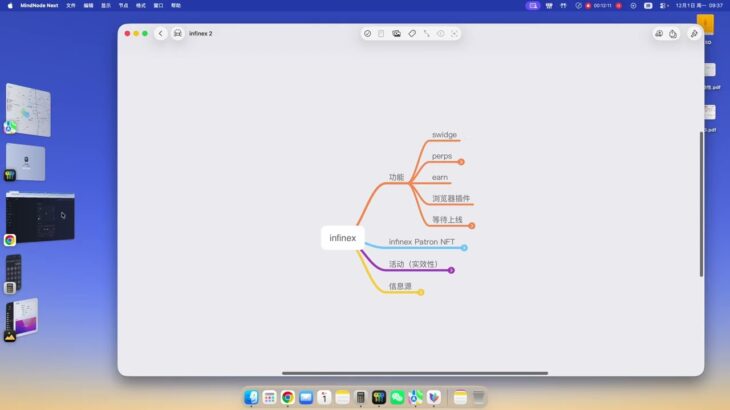Switch to the dark Chrome window thumbnail
This screenshot has width=730, height=410.
pyautogui.click(x=41, y=217)
